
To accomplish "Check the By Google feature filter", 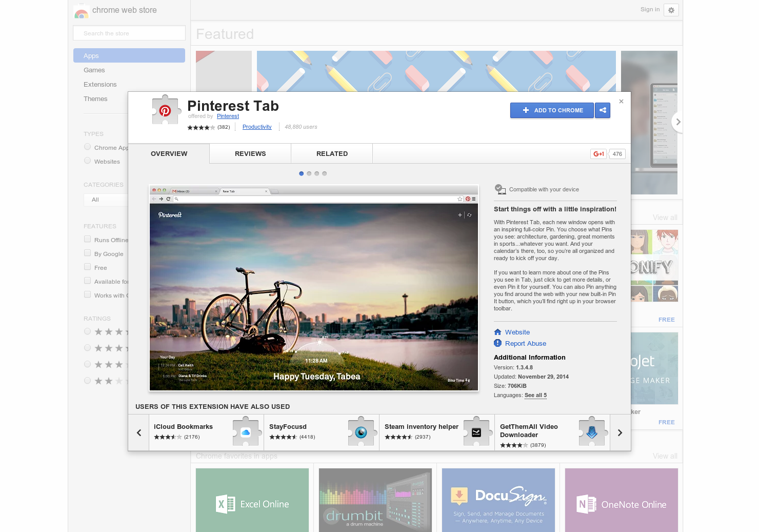I will (87, 252).
